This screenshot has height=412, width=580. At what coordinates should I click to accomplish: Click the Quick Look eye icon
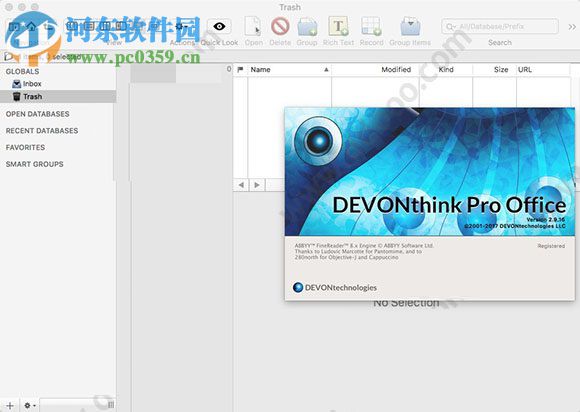click(x=219, y=27)
